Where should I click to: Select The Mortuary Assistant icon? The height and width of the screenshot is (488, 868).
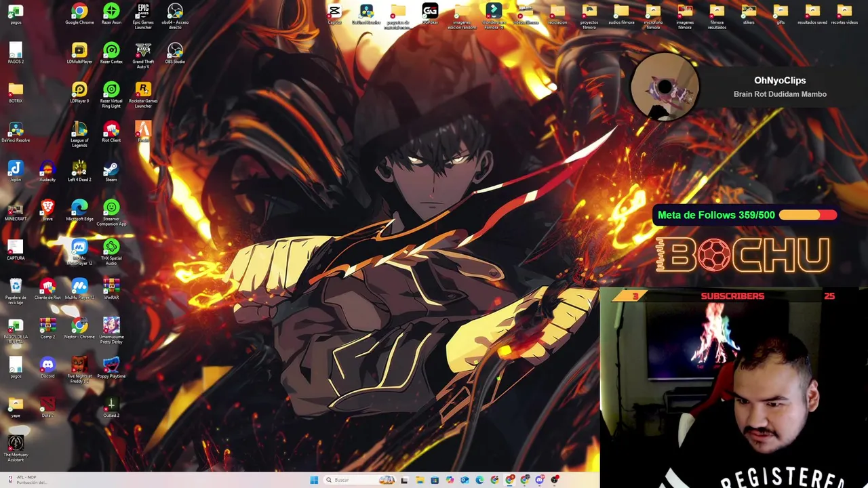(16, 448)
